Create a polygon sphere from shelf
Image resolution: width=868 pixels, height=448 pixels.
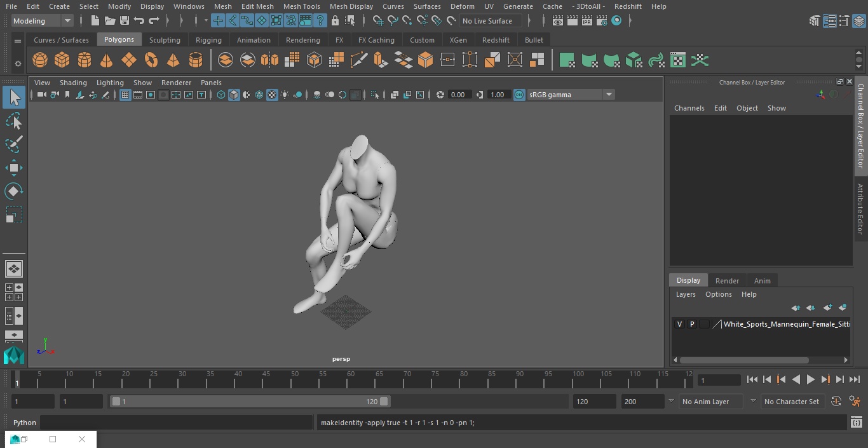[40, 60]
